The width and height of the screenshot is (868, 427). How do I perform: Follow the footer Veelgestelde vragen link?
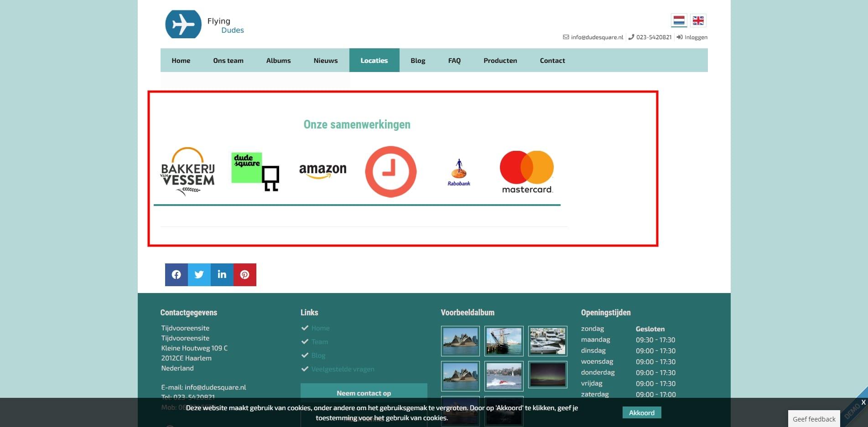[x=343, y=369]
